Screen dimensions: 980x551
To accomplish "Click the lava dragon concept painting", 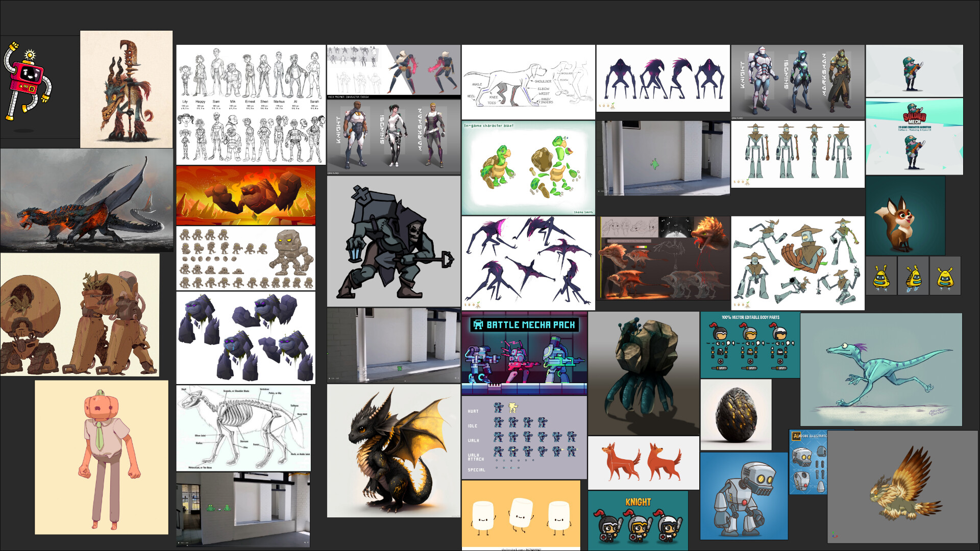I will 87,200.
